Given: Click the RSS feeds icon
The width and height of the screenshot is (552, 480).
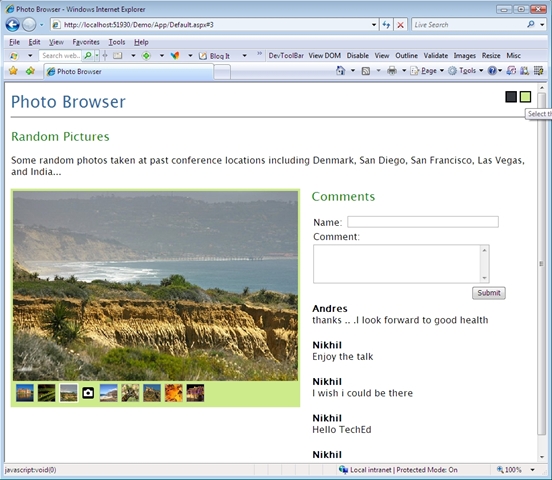Looking at the screenshot, I should (366, 71).
